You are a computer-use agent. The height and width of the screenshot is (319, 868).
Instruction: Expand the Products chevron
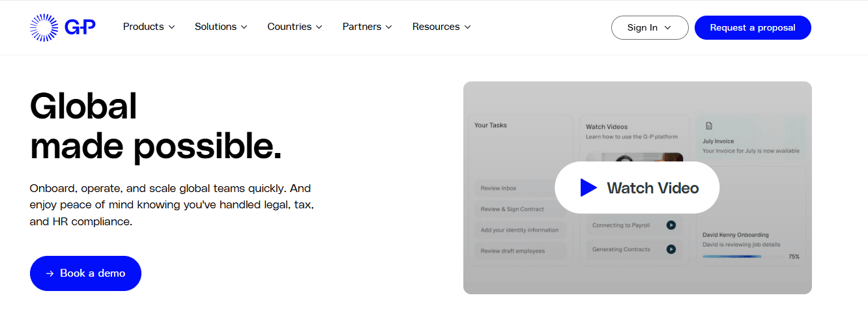click(171, 27)
